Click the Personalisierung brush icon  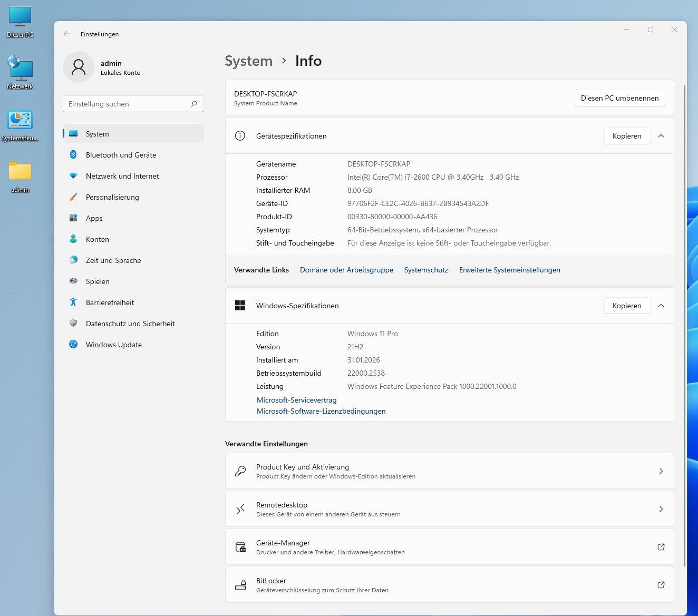(x=73, y=197)
